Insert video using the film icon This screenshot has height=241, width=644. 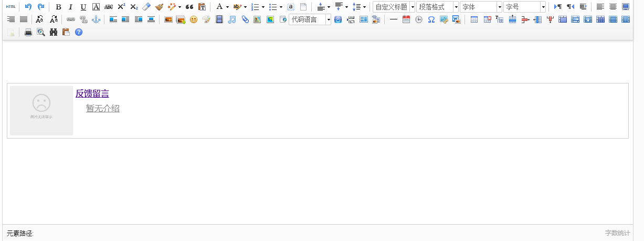pyautogui.click(x=219, y=19)
